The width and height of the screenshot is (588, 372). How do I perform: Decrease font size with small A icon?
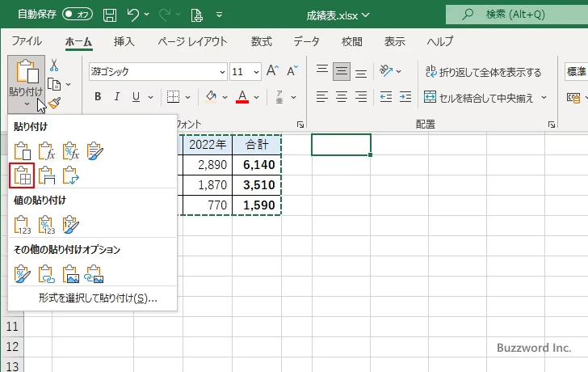[x=292, y=70]
